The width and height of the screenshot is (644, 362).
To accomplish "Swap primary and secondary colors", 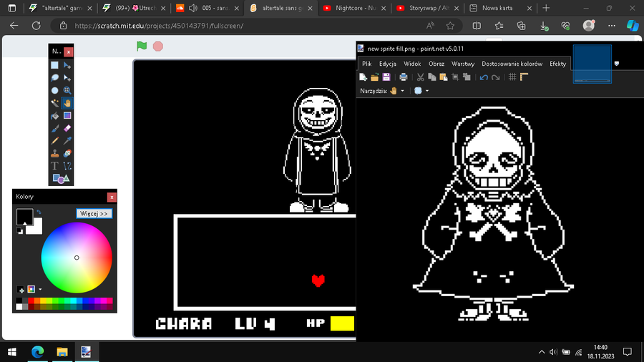I will click(x=39, y=212).
